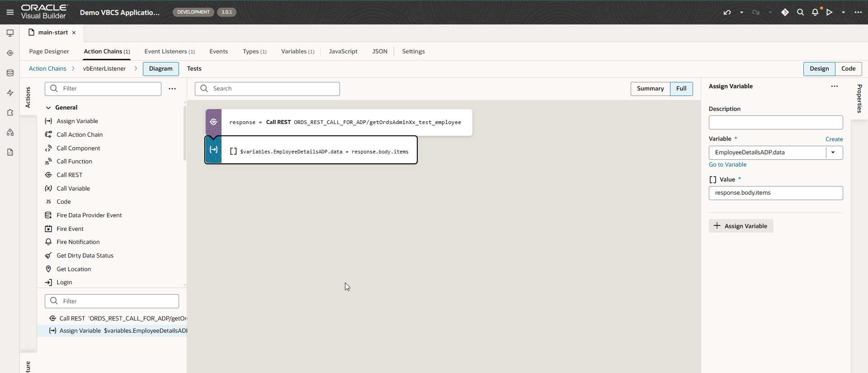868x373 pixels.
Task: Open Services icon in left sidebar
Action: (10, 53)
